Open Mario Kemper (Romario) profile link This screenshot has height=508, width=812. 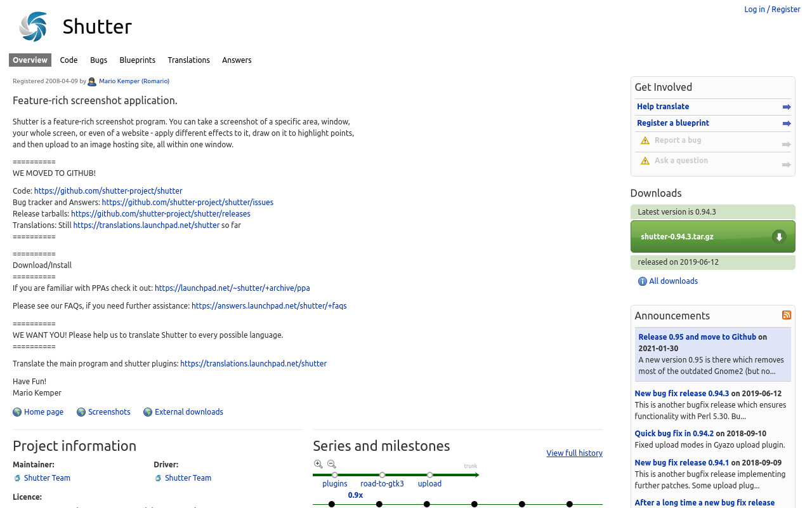134,81
